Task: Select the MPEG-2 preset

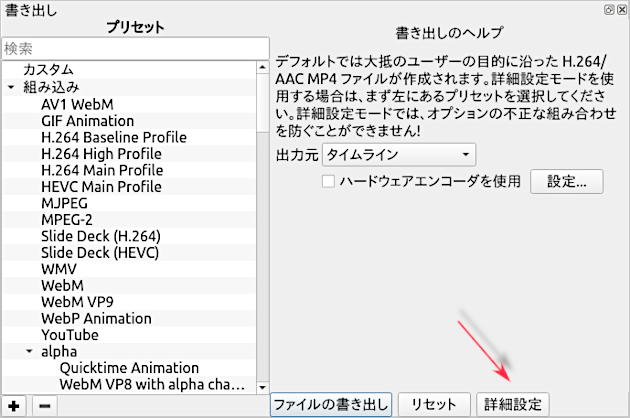Action: pos(67,219)
